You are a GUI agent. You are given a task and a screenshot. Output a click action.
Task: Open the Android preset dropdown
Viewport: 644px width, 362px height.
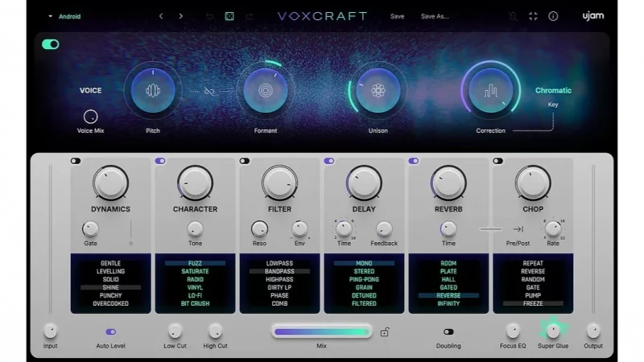coord(65,16)
